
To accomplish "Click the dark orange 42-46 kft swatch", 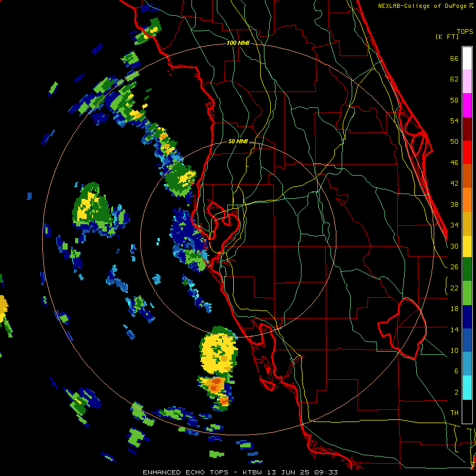I will [x=467, y=176].
